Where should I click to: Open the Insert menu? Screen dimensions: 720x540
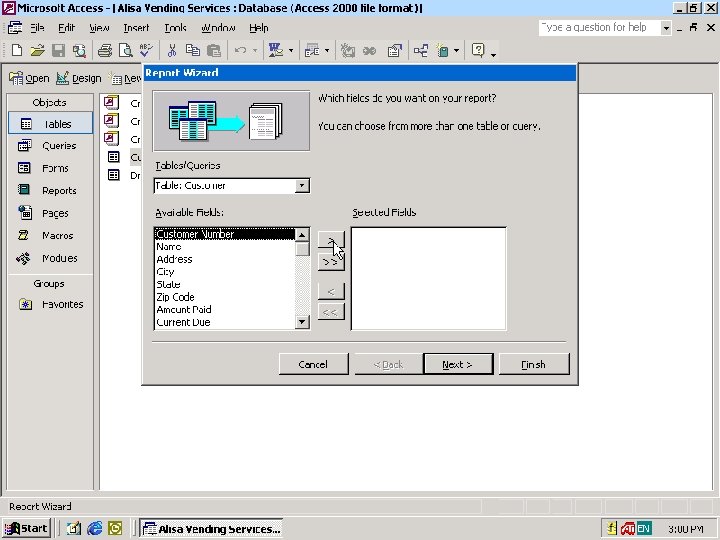click(136, 28)
